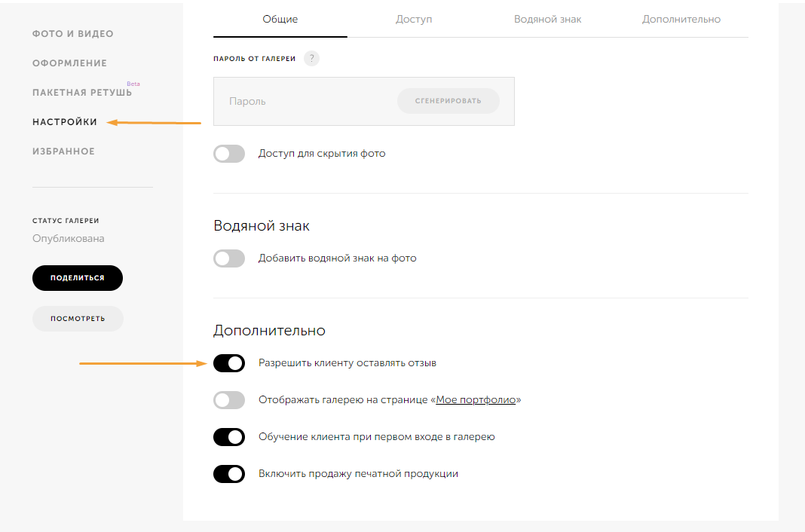Enable gallery display on Мое портфолио toggle
Screen dimensions: 805x532
tap(229, 400)
